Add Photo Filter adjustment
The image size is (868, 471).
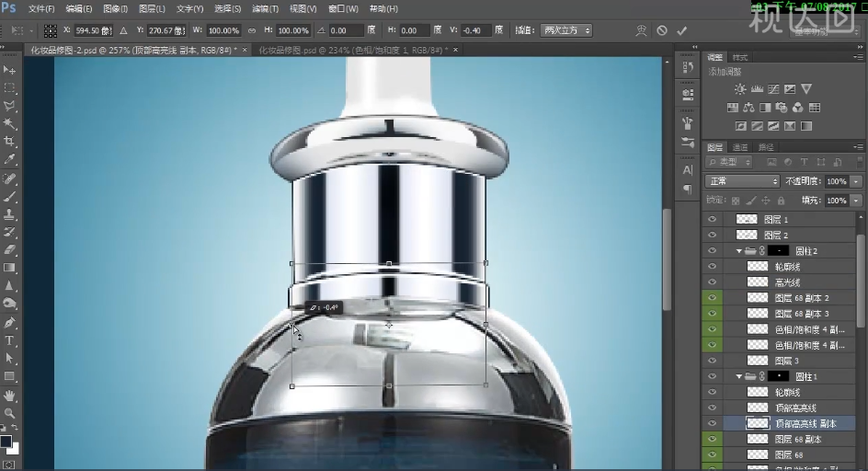click(782, 108)
